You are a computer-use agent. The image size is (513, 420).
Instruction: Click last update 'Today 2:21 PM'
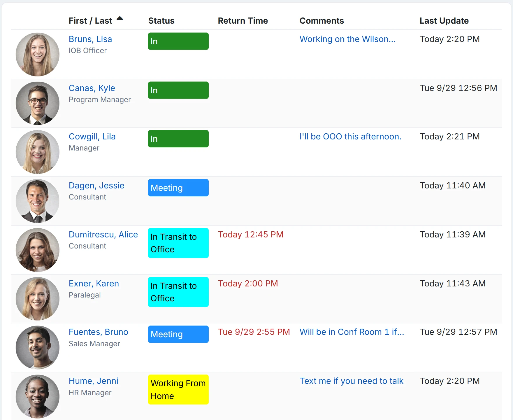coord(450,136)
